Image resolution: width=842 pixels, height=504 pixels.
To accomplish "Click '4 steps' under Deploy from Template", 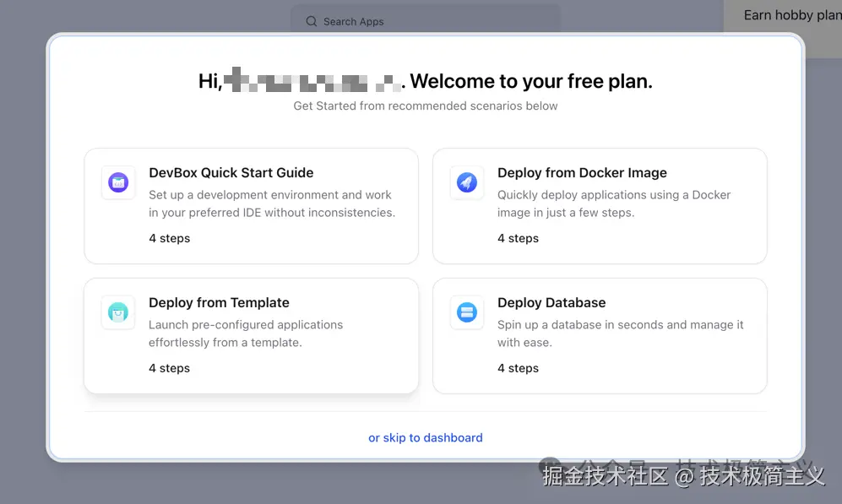I will 169,368.
